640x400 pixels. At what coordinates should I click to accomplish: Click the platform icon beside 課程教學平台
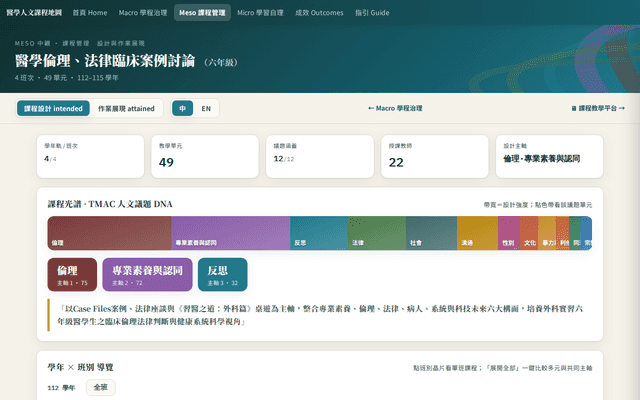pyautogui.click(x=574, y=108)
